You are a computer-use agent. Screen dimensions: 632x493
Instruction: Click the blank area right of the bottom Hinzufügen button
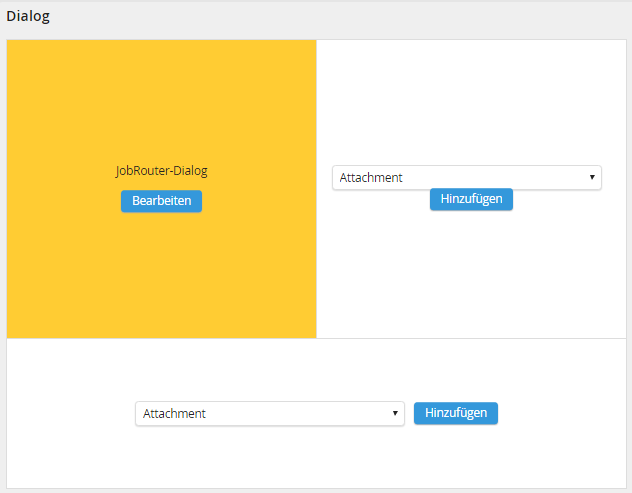click(x=560, y=413)
